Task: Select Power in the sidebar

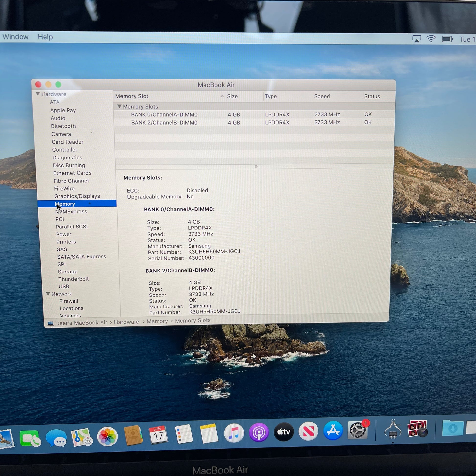Action: [x=64, y=234]
